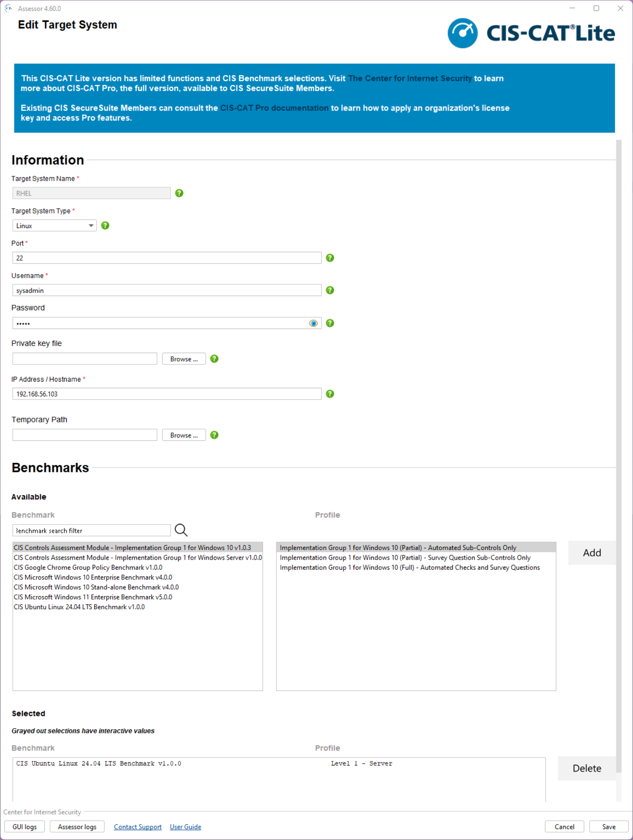Open the User Guide link

pos(186,827)
